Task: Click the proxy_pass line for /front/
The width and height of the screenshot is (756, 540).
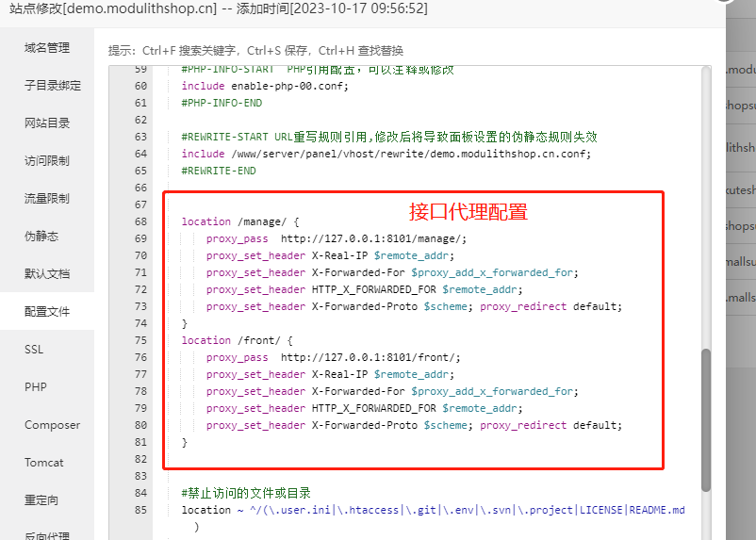Action: [x=333, y=357]
